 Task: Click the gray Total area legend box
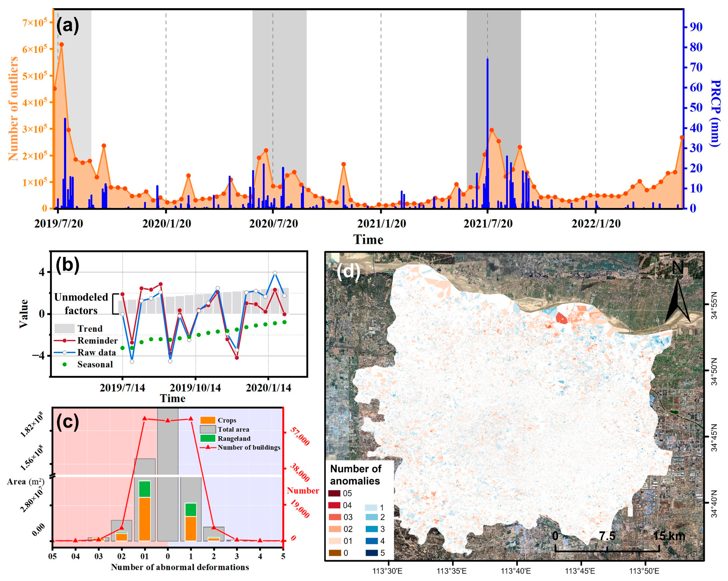208,429
